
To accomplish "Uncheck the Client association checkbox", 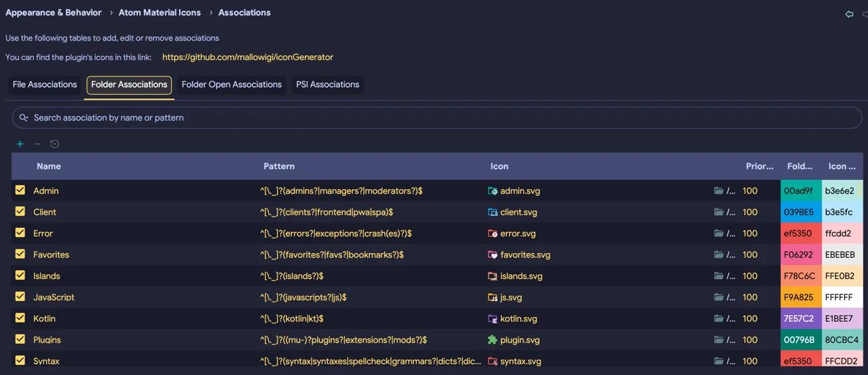I will 20,211.
